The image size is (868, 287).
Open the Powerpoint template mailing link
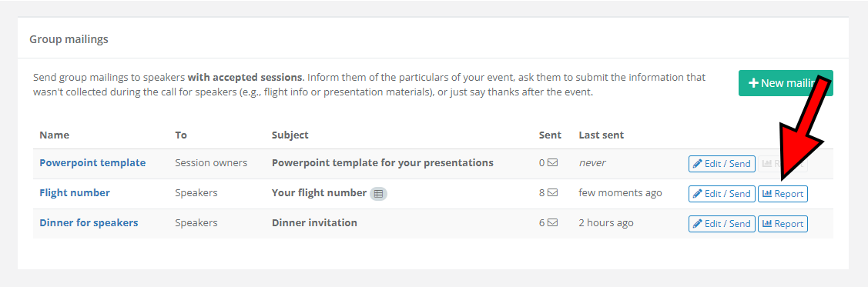pos(92,163)
